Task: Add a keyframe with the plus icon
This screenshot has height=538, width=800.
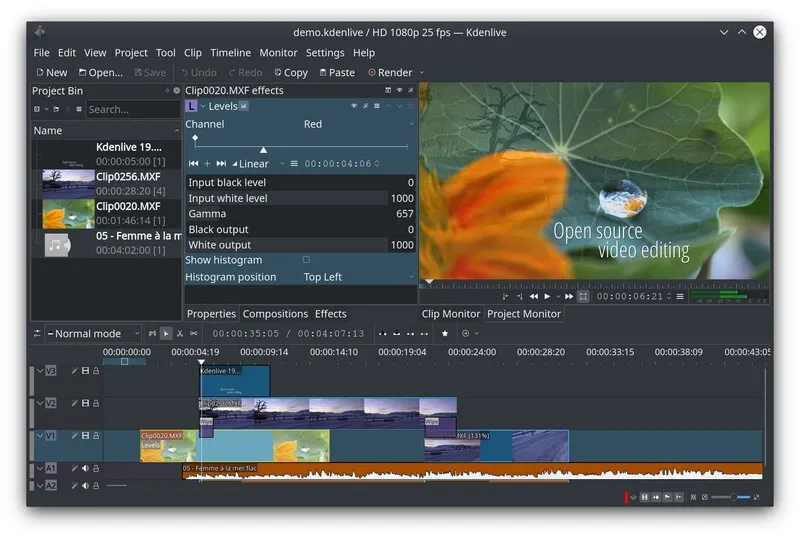Action: pyautogui.click(x=207, y=163)
